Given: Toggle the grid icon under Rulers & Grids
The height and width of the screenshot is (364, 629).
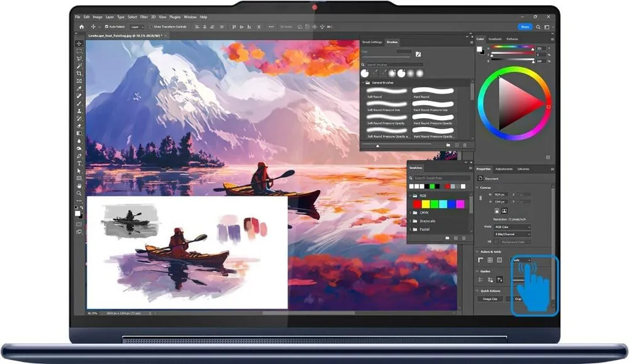Looking at the screenshot, I should coord(490,260).
